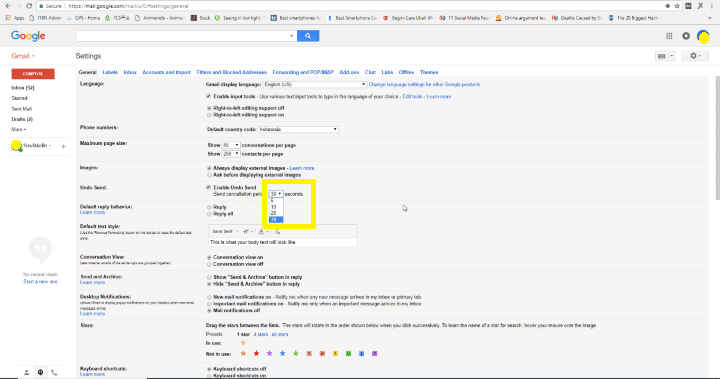The image size is (720, 379).
Task: Click the purple question superstar icon
Action: coord(375,354)
